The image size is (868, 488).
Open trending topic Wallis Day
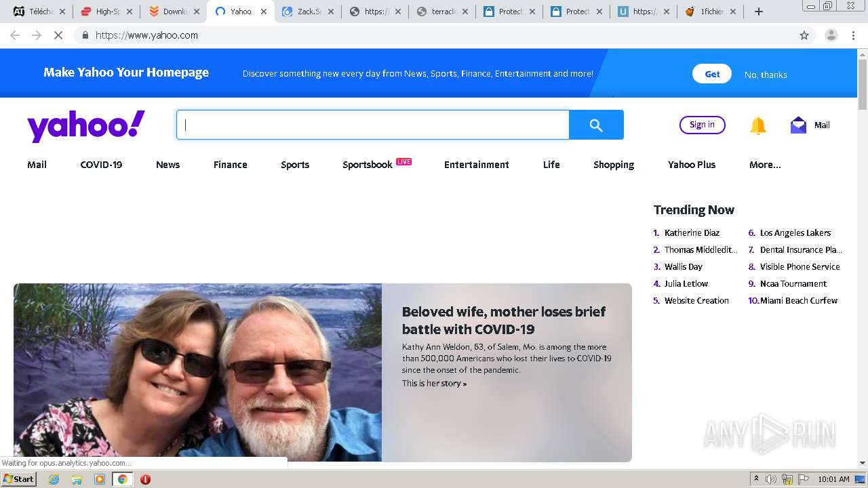(x=683, y=266)
